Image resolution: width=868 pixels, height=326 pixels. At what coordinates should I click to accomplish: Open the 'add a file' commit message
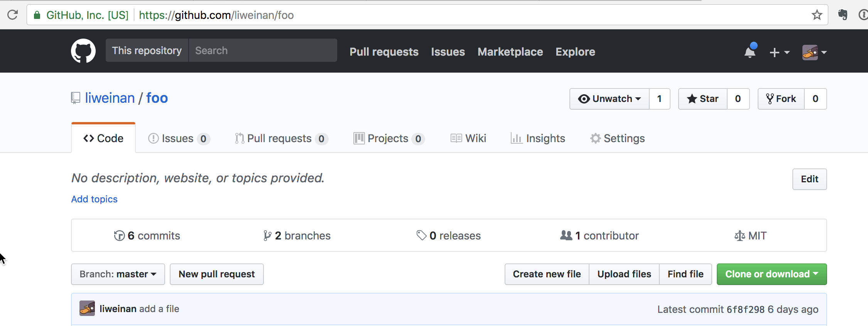(159, 309)
